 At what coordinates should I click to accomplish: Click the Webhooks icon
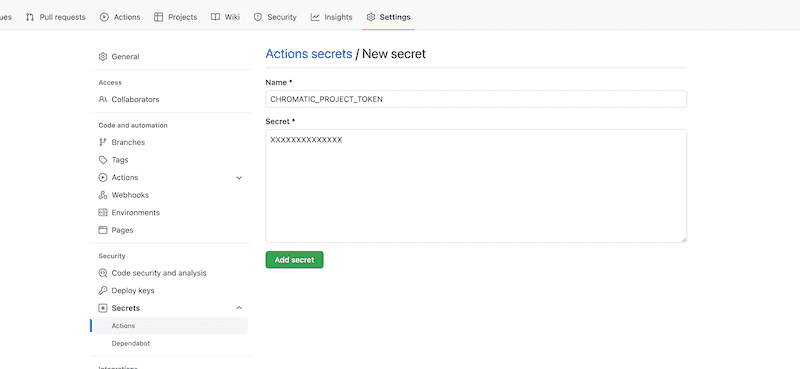(103, 195)
